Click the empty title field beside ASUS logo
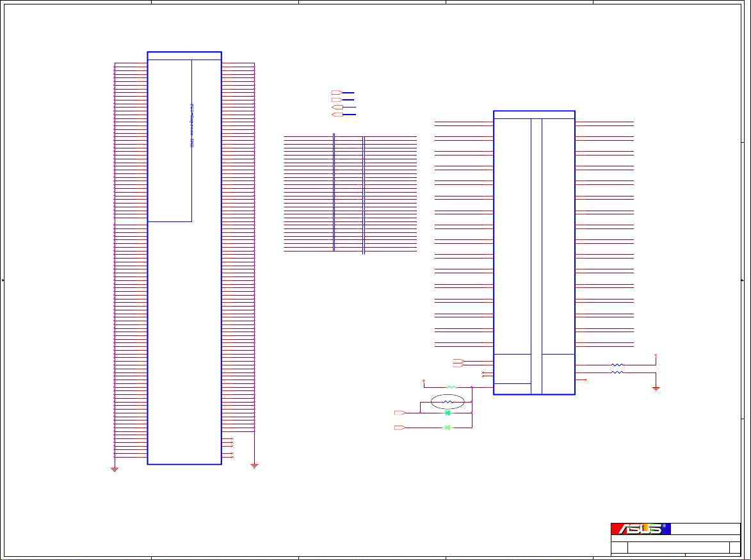 [x=704, y=529]
